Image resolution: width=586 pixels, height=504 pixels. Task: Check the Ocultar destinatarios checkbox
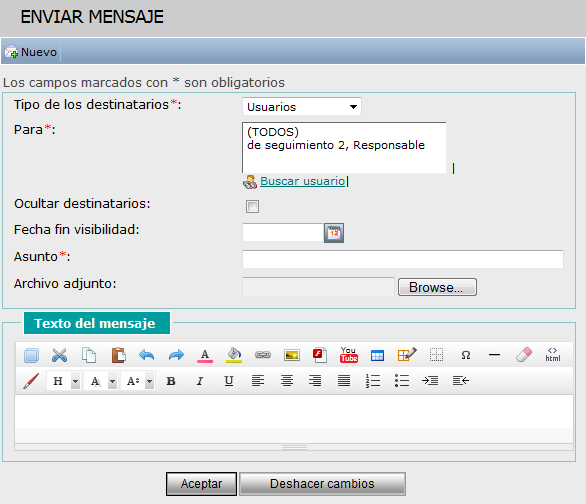coord(252,206)
